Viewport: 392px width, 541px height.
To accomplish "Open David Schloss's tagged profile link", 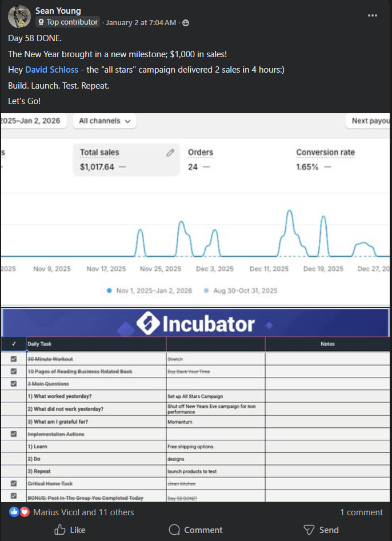I will [51, 70].
